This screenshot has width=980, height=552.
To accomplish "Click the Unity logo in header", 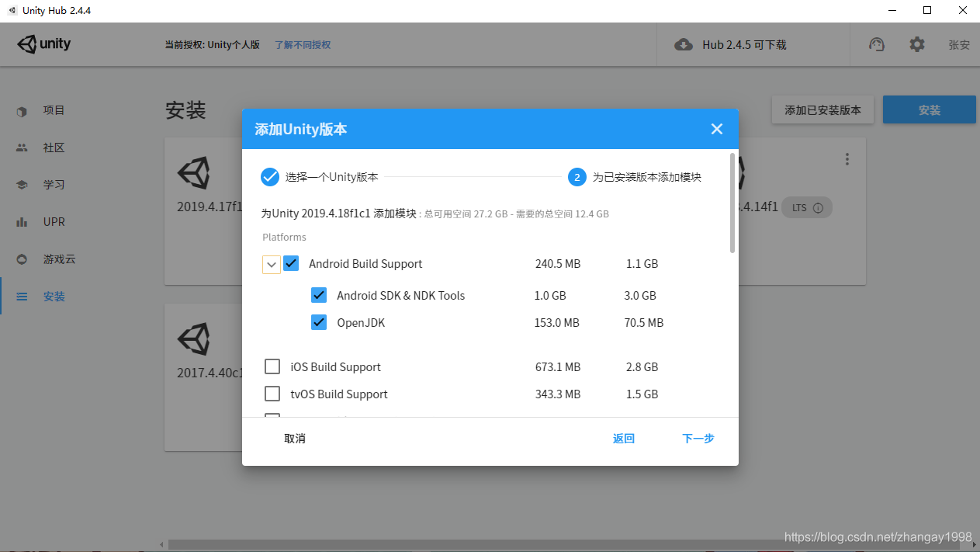I will click(44, 44).
